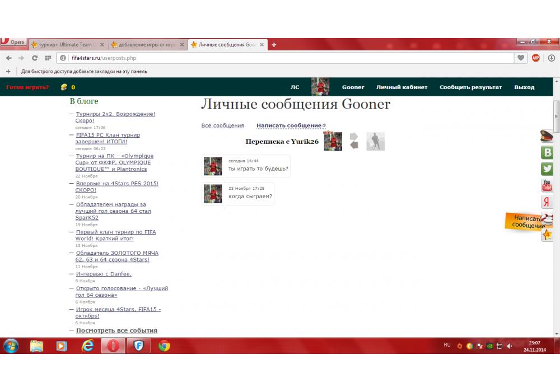
Task: Open File Explorer from taskbar
Action: pyautogui.click(x=36, y=346)
